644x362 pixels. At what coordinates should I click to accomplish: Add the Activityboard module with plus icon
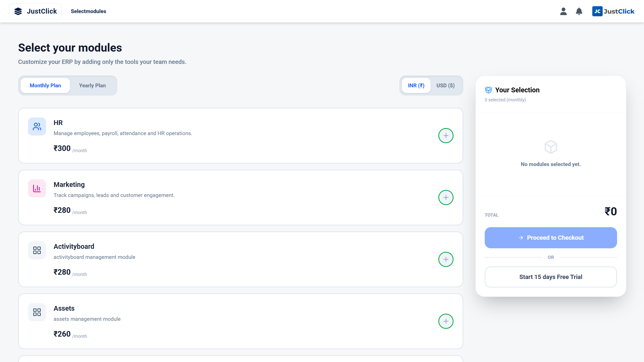point(446,259)
